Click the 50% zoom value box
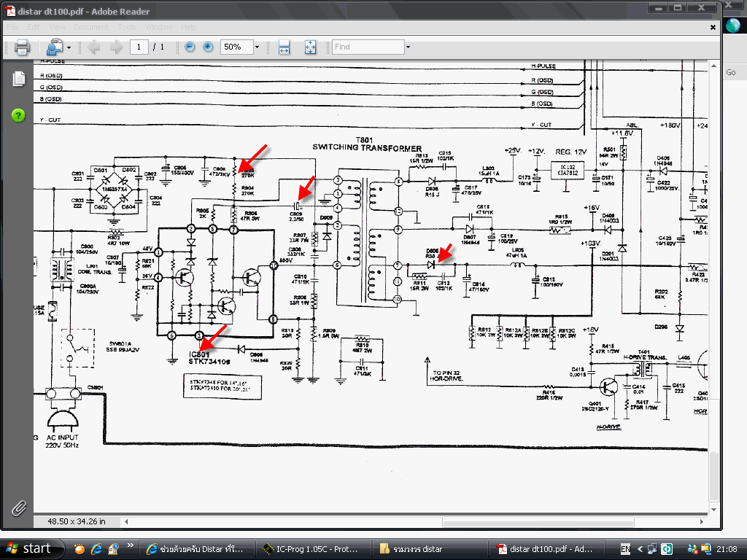 pyautogui.click(x=236, y=47)
